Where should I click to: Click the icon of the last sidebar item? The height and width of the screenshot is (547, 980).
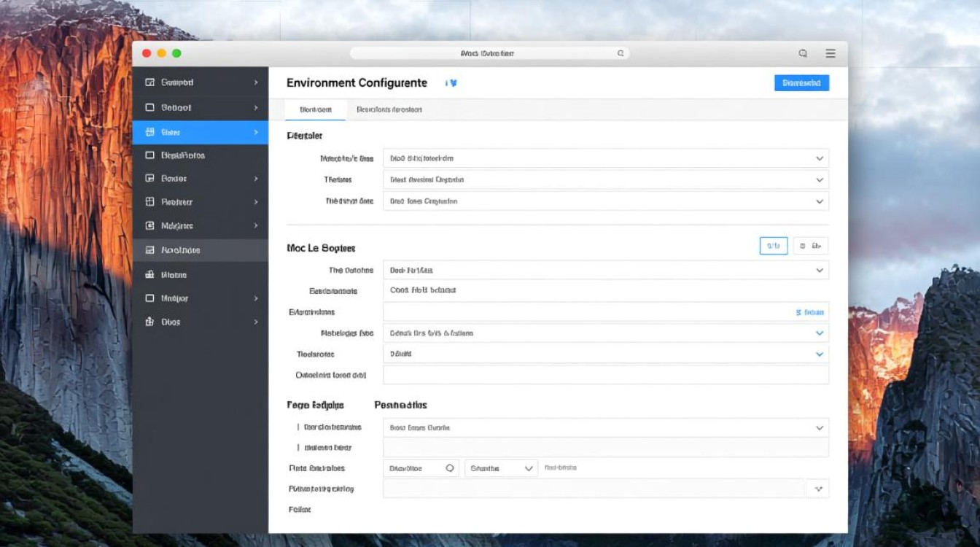[x=149, y=322]
